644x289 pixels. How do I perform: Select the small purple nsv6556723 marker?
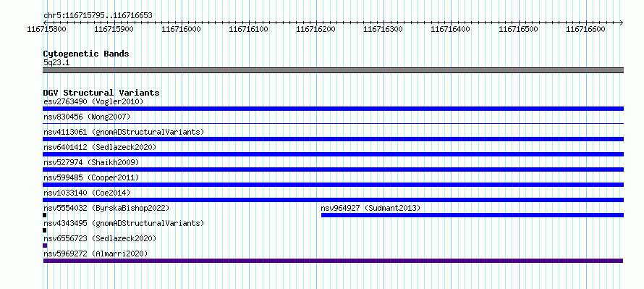[x=45, y=246]
